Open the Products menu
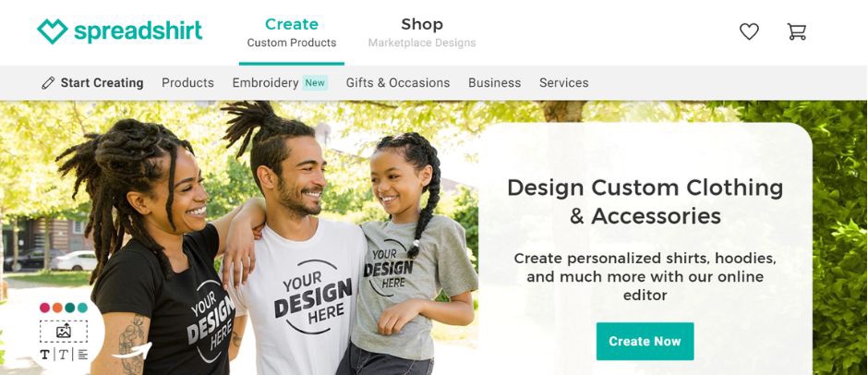This screenshot has width=868, height=375. 187,83
